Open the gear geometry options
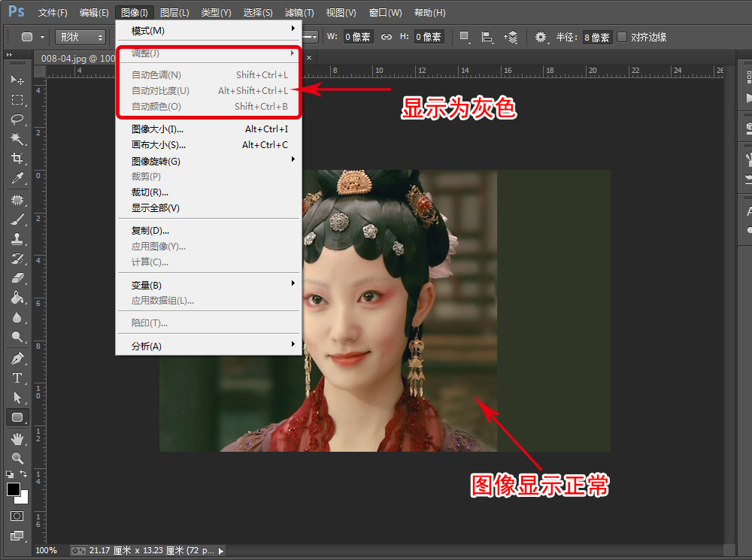The image size is (752, 560). 541,37
